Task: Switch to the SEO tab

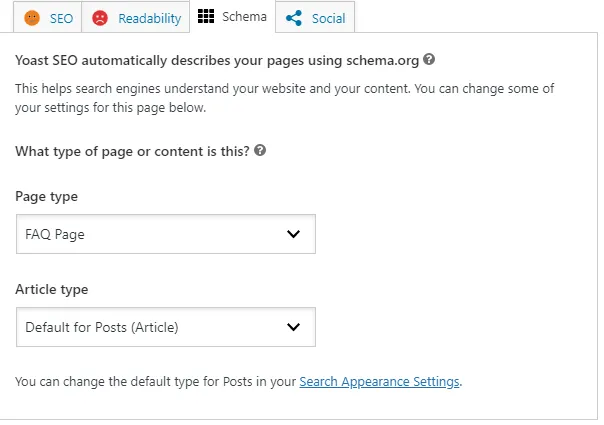Action: (47, 18)
